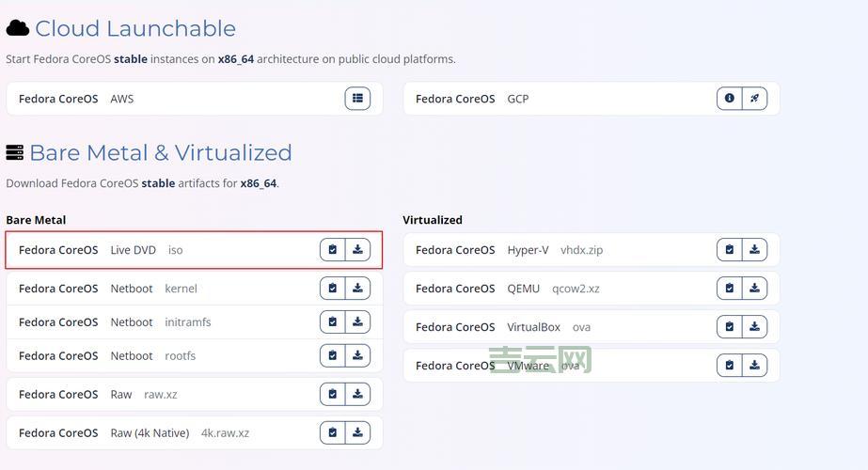Open the verify clipboard icon for QEMU

point(730,289)
